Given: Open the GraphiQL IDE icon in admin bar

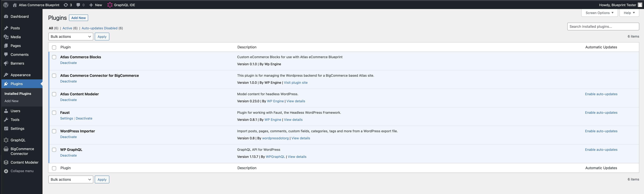Looking at the screenshot, I should pyautogui.click(x=110, y=5).
